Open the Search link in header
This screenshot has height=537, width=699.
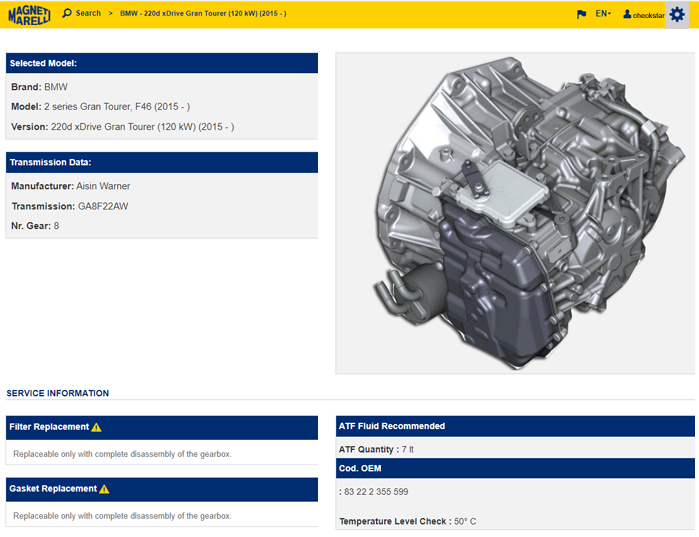tap(88, 13)
